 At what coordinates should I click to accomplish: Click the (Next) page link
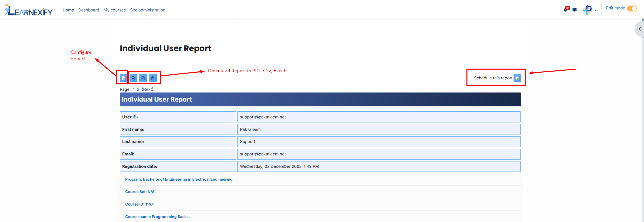coord(148,89)
